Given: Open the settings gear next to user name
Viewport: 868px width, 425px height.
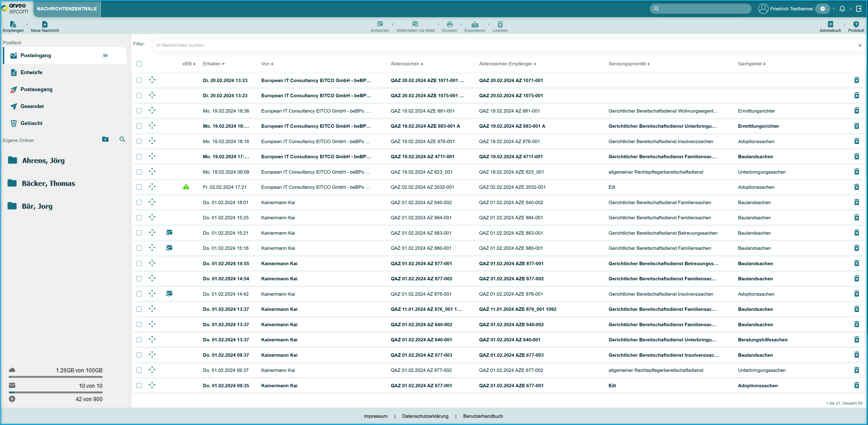Looking at the screenshot, I should pyautogui.click(x=823, y=9).
